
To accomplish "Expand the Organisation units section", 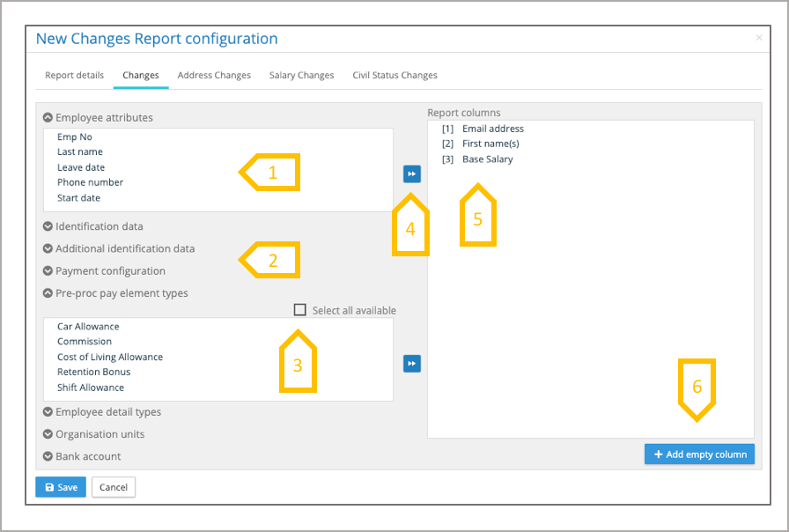I will tap(48, 434).
